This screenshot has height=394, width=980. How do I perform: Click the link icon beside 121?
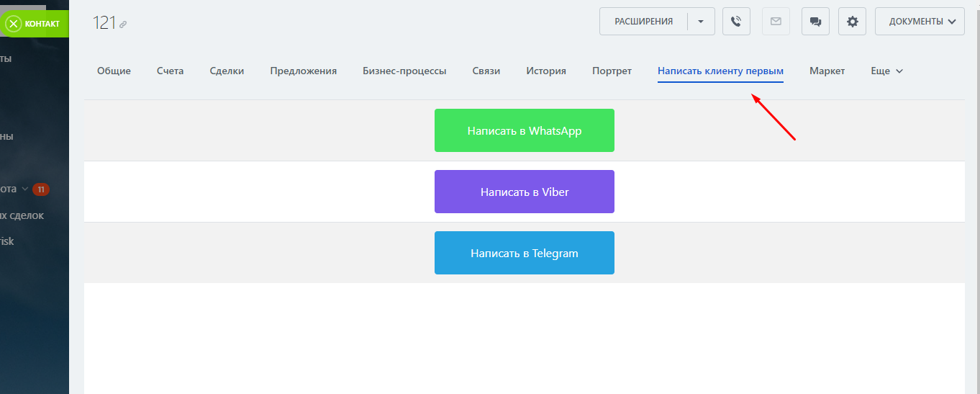(123, 24)
